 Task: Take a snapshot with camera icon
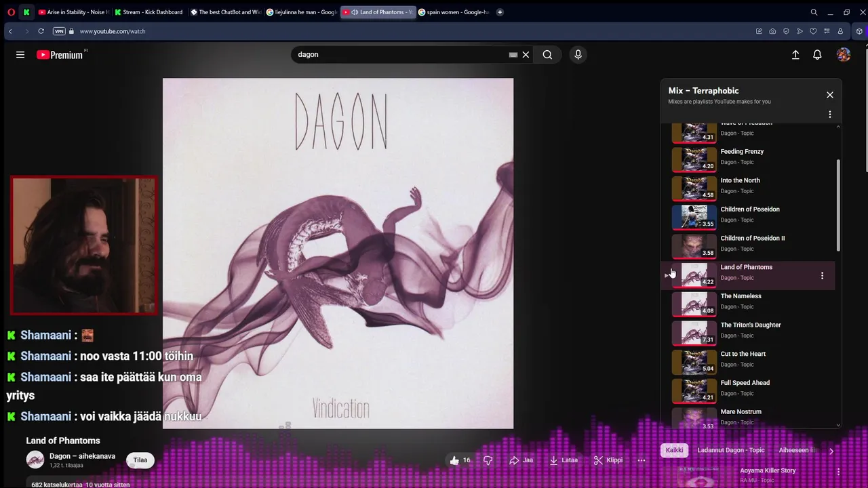tap(772, 31)
